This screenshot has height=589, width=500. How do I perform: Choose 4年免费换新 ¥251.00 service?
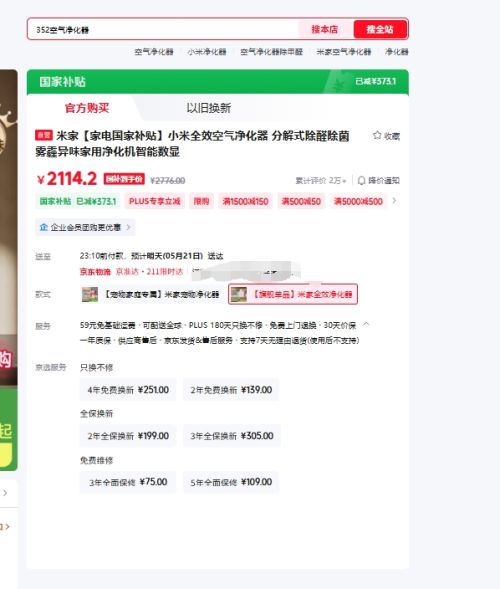[x=128, y=390]
